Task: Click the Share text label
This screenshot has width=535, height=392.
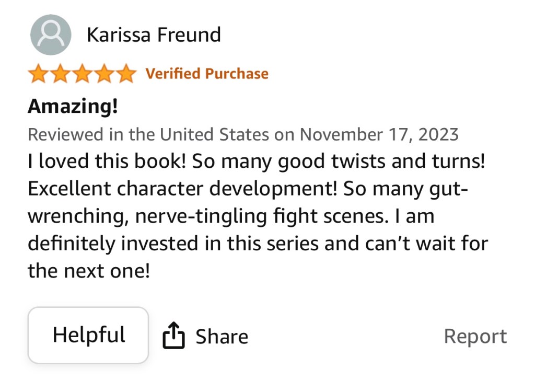Action: (x=222, y=337)
